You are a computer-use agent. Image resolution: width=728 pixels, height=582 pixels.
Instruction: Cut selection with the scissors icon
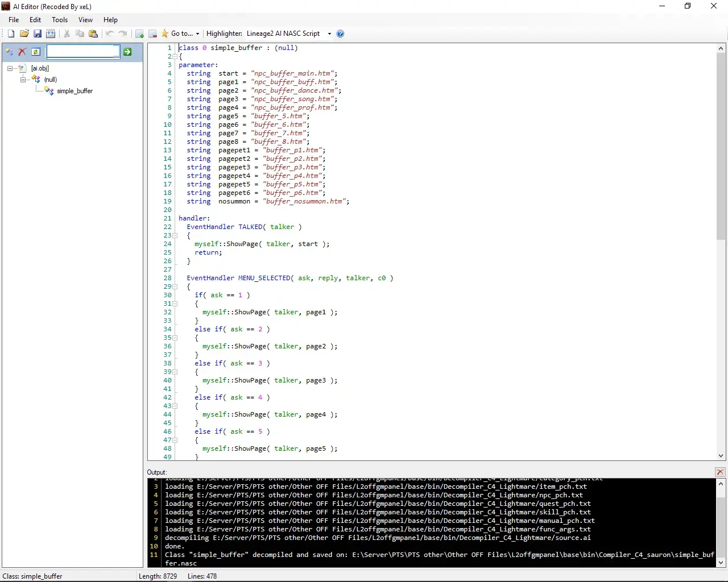pyautogui.click(x=67, y=34)
